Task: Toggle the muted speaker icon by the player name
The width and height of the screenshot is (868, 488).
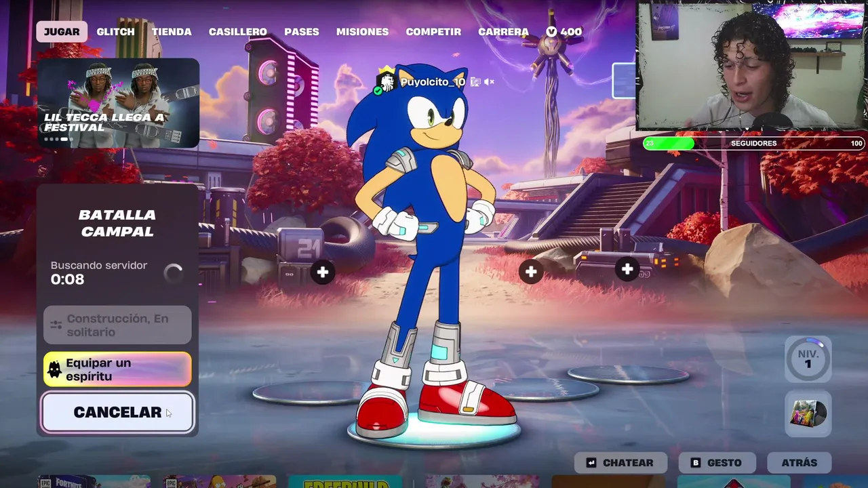Action: pos(489,82)
